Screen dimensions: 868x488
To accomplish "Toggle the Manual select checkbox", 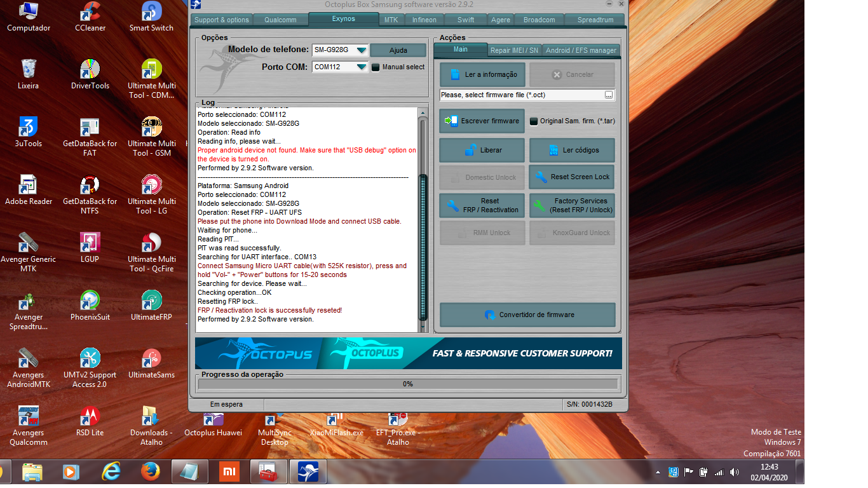I will pyautogui.click(x=376, y=67).
